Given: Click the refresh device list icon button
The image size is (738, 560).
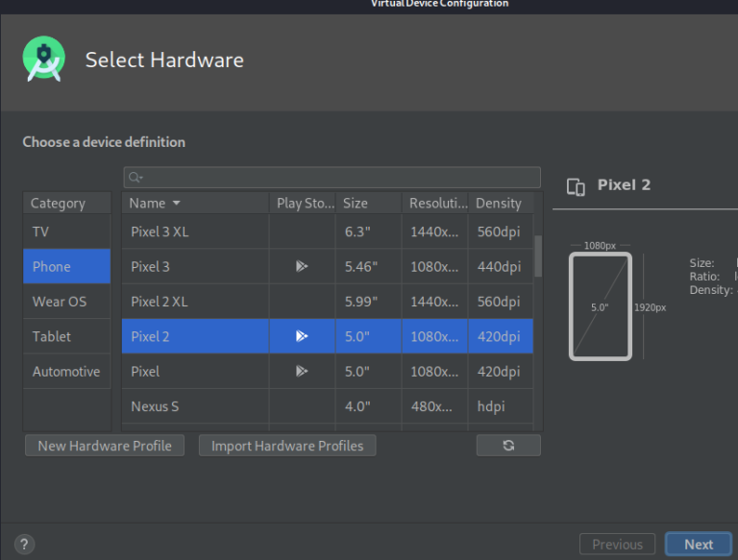Looking at the screenshot, I should tap(508, 445).
